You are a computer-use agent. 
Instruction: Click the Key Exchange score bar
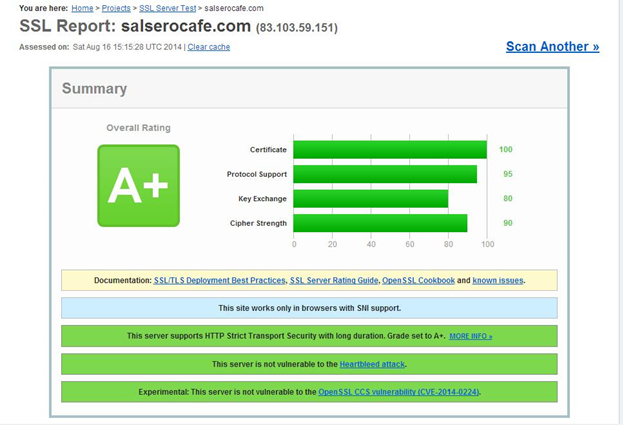pos(371,199)
